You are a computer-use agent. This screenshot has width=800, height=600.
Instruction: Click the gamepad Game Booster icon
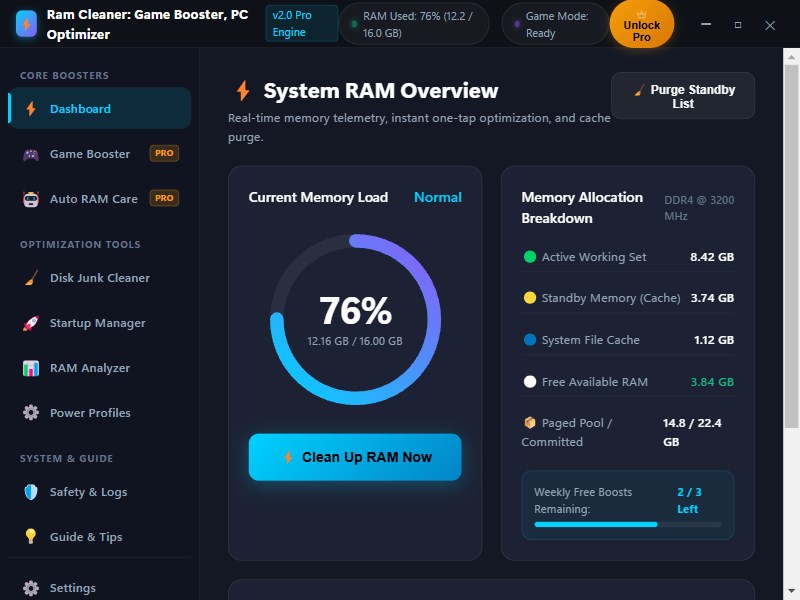pos(31,154)
